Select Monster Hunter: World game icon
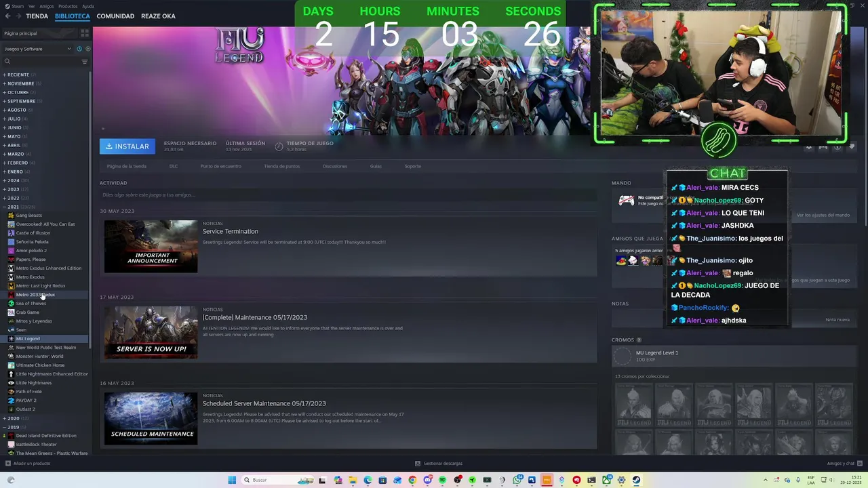Image resolution: width=868 pixels, height=488 pixels. [11, 357]
